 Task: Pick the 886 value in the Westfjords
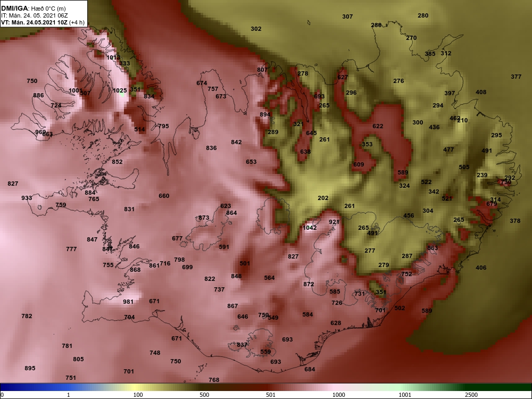38,95
